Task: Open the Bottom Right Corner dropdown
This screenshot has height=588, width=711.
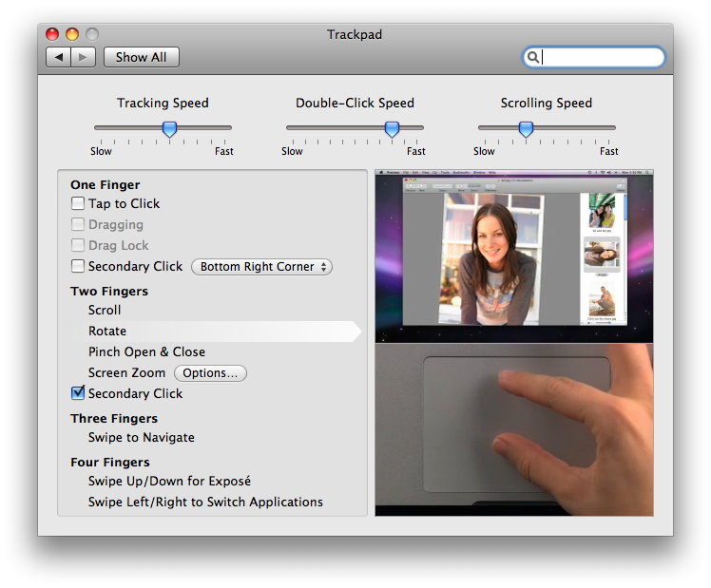Action: tap(261, 267)
